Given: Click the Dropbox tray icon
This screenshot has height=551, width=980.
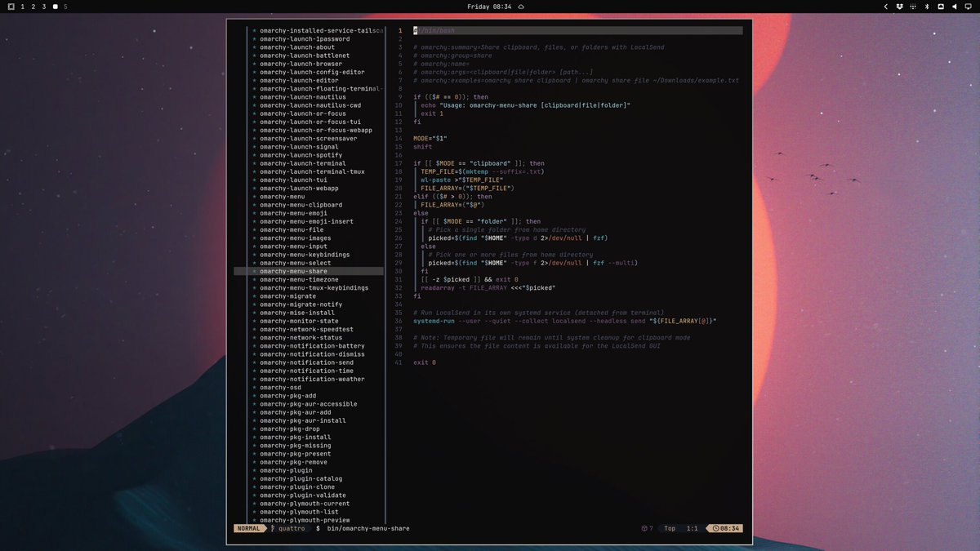Looking at the screenshot, I should [899, 7].
